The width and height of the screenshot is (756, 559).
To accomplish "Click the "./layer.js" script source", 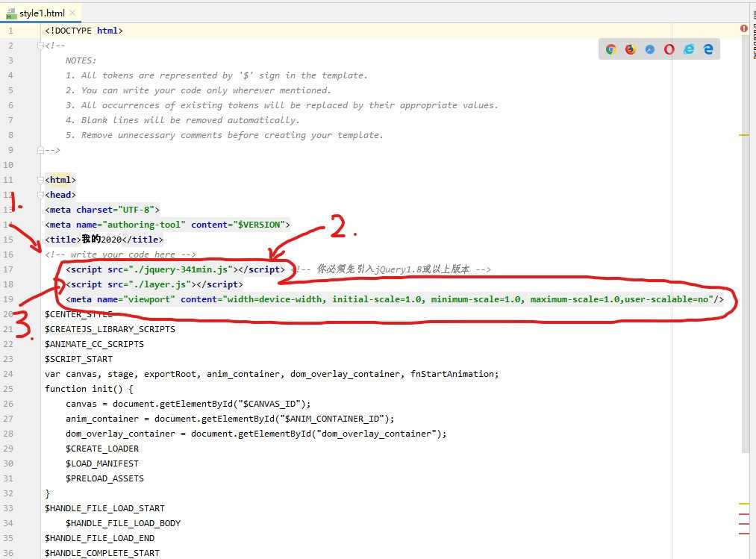I will [160, 284].
